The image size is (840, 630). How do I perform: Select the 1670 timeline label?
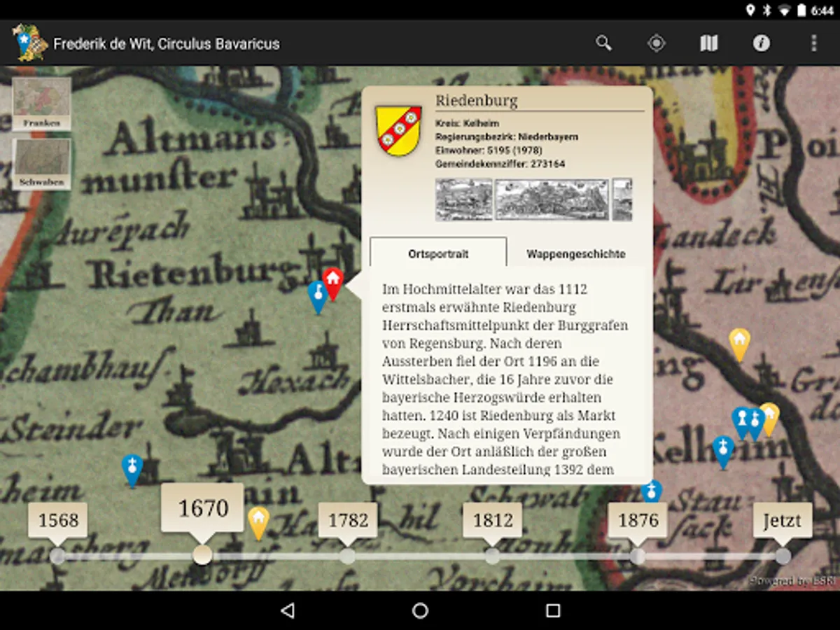click(x=203, y=507)
